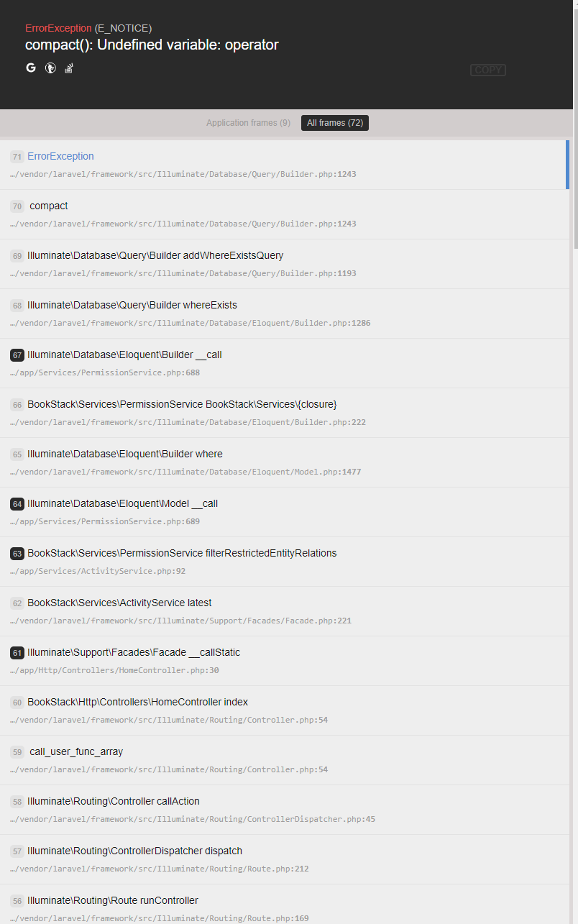Image resolution: width=578 pixels, height=924 pixels.
Task: Open frame 68 Builder whereExists
Action: (x=285, y=314)
